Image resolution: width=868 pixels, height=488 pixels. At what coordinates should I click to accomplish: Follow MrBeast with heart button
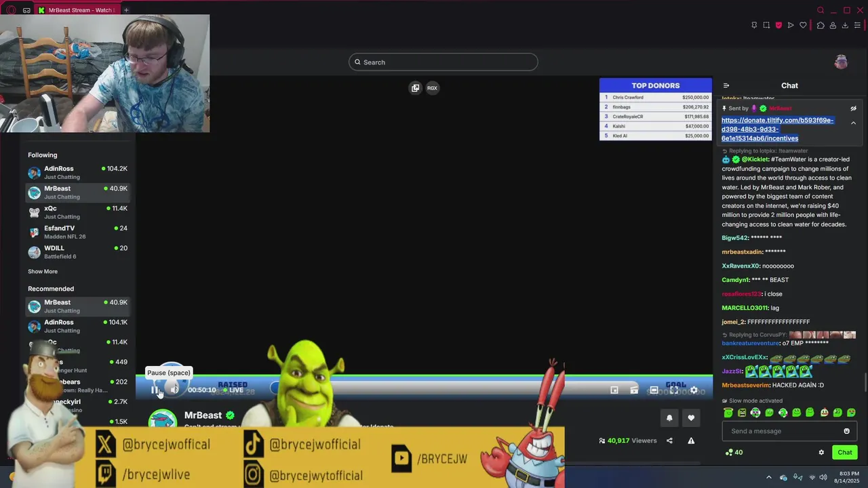click(x=691, y=418)
